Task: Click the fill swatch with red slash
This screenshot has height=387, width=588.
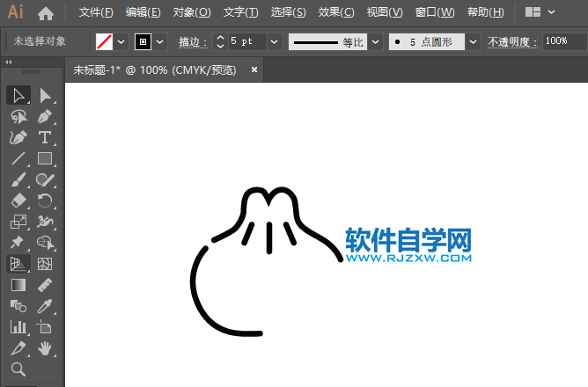Action: tap(104, 42)
